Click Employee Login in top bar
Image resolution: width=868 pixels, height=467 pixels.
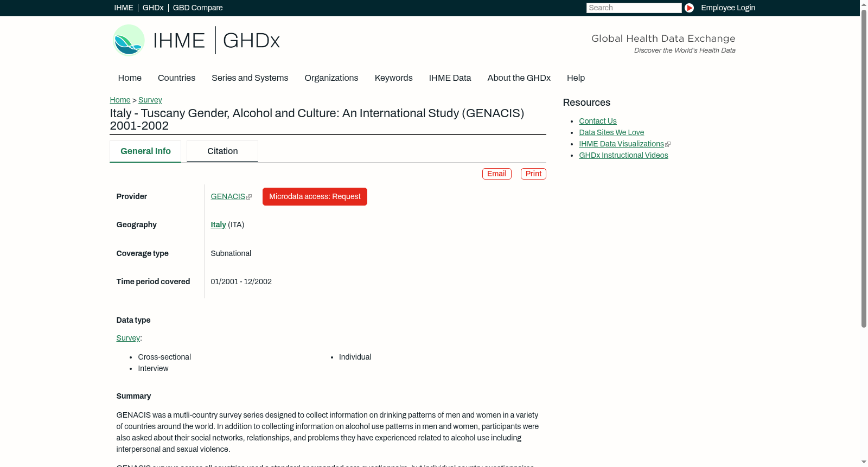point(728,8)
